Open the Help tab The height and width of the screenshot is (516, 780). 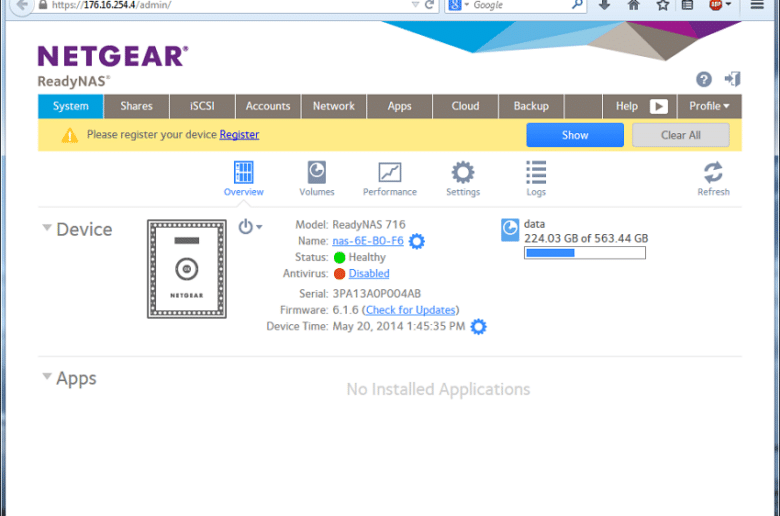[x=627, y=106]
